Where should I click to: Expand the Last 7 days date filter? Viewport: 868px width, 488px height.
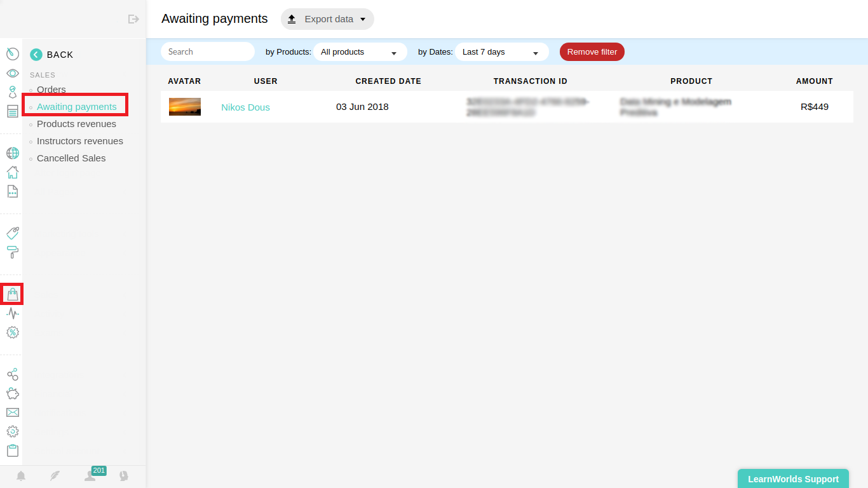coord(501,51)
